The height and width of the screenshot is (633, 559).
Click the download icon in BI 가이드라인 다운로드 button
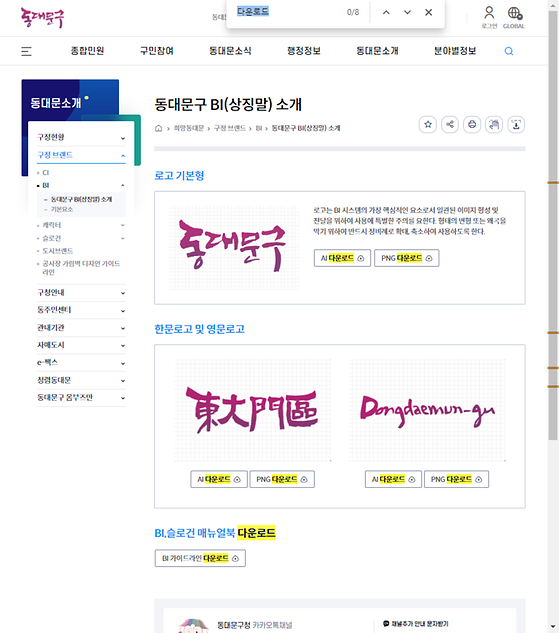coord(235,558)
